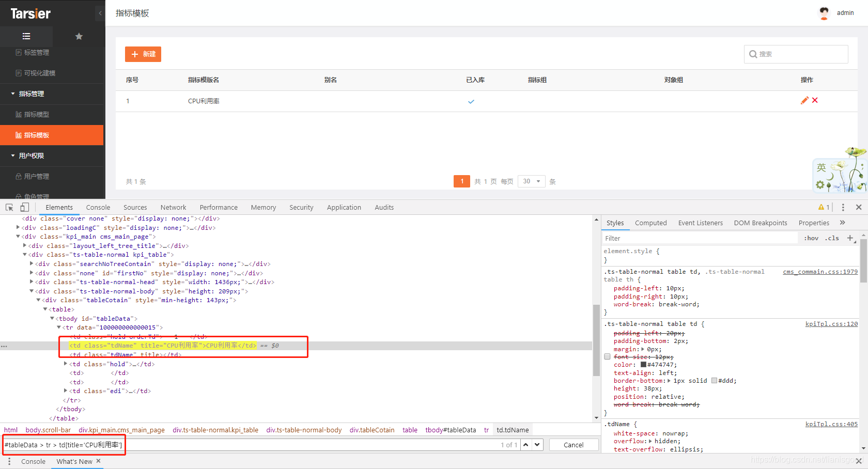Close the What's New drawer tab
The width and height of the screenshot is (868, 469).
click(98, 461)
